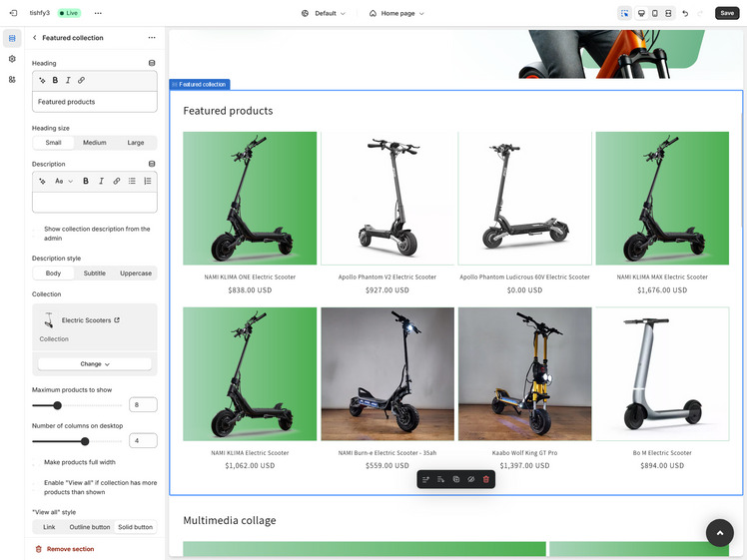Move section up in floating toolbar
Viewport: 747px width, 560px height.
(x=425, y=479)
